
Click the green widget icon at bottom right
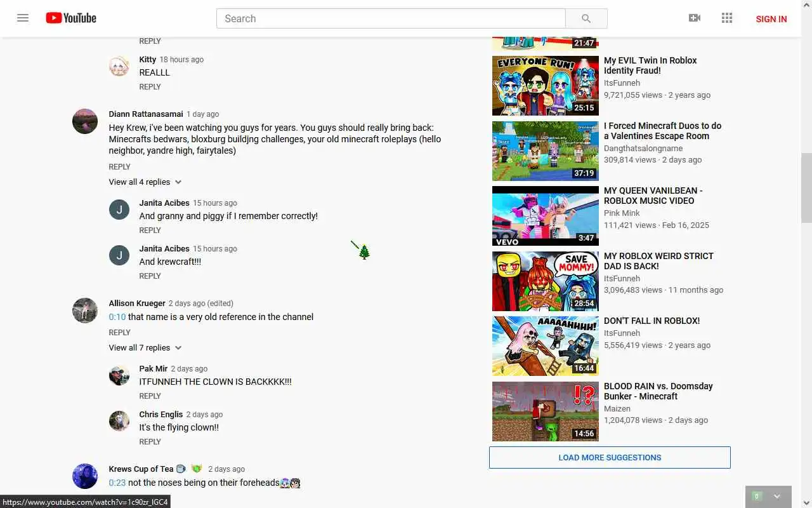tap(757, 497)
